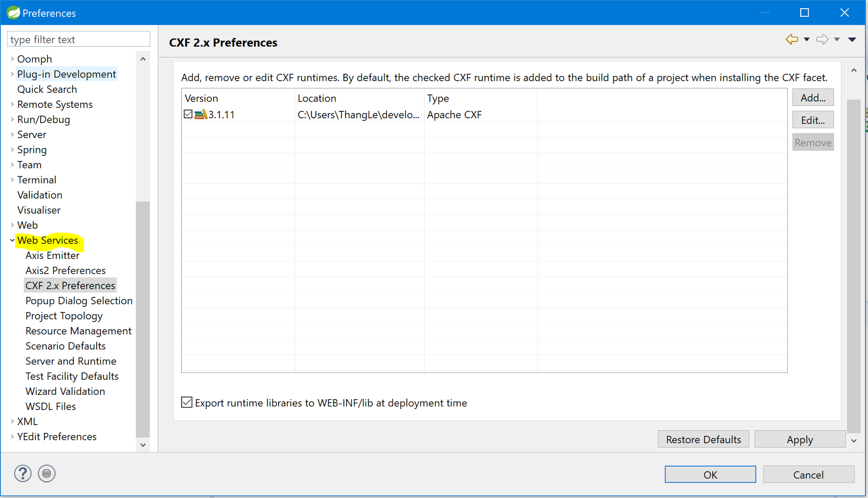Click the forward navigation arrow icon

(822, 39)
